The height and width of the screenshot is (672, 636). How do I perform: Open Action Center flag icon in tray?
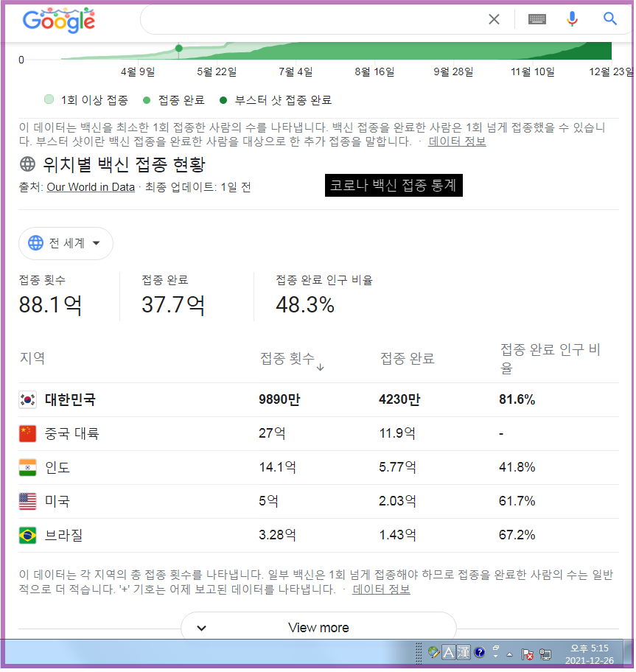click(x=529, y=656)
